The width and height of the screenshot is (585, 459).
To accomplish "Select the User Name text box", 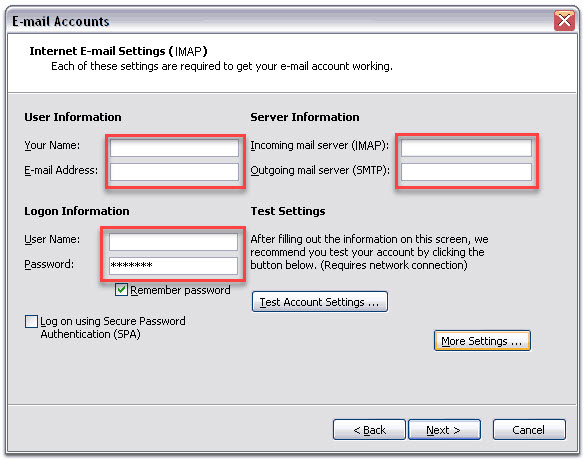I will (173, 242).
